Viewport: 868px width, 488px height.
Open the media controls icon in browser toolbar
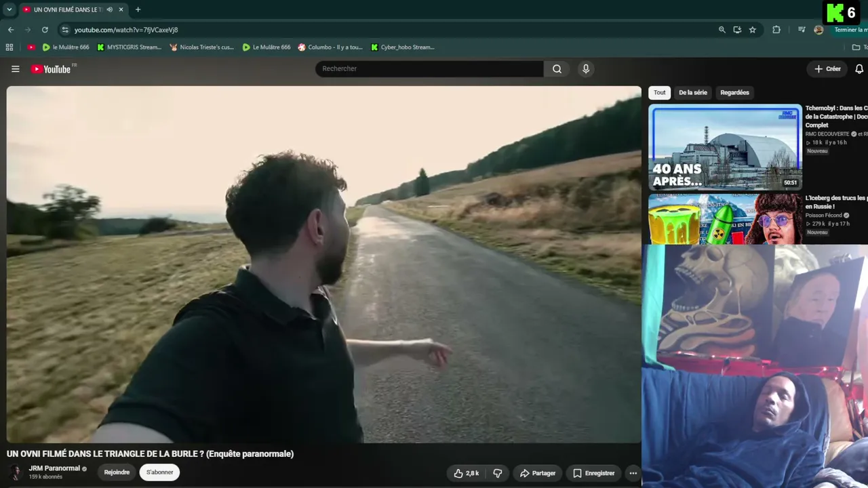coord(802,30)
